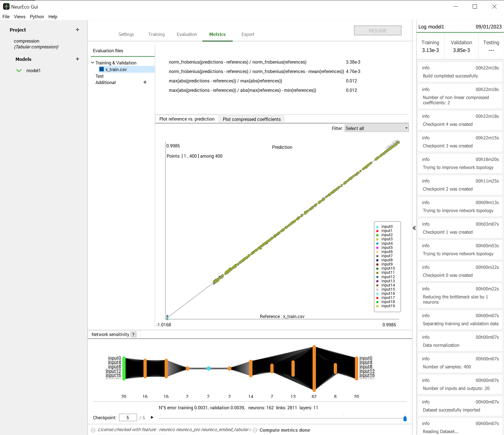
Task: Add an Additional evaluation file
Action: (145, 82)
